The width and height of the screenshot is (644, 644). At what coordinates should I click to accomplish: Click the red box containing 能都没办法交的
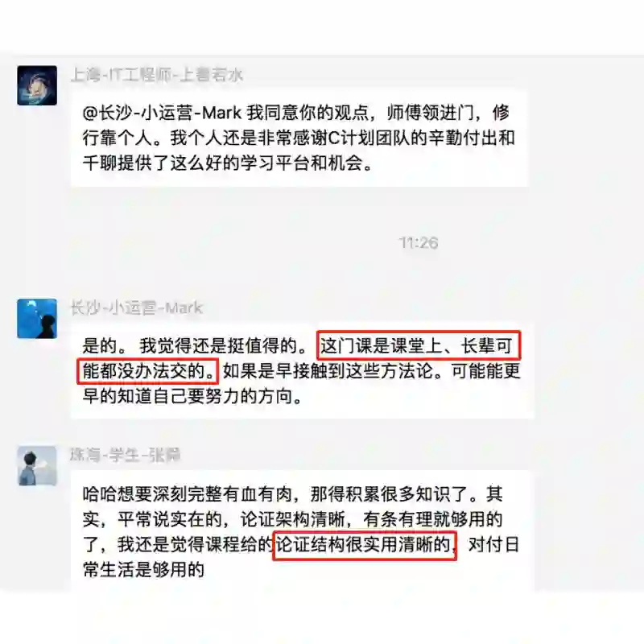[x=148, y=371]
